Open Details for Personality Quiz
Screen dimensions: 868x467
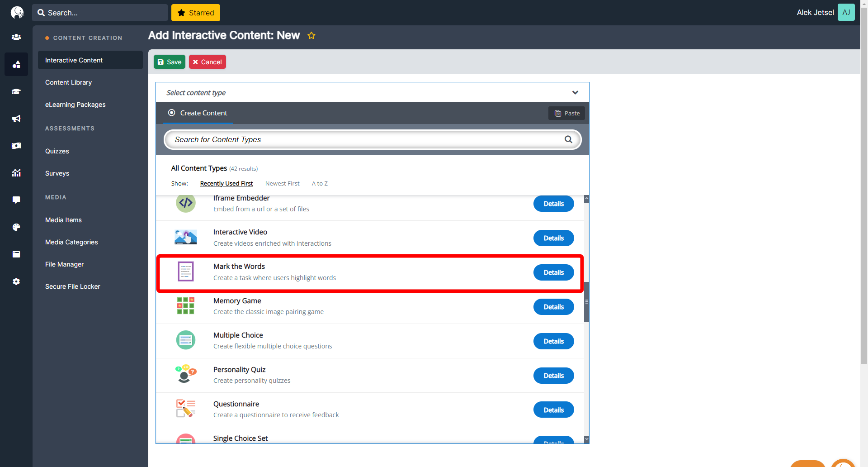coord(554,376)
